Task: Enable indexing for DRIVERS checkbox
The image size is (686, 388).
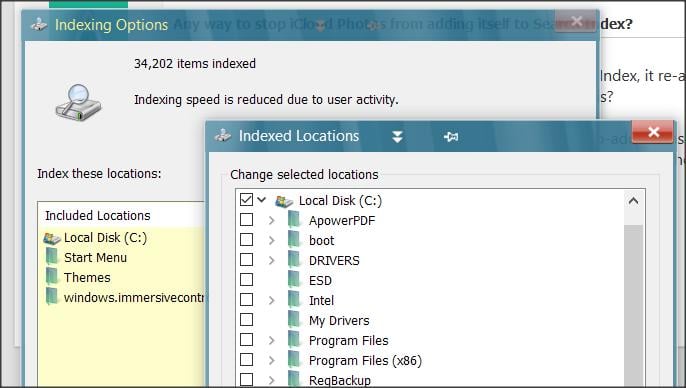Action: tap(246, 260)
